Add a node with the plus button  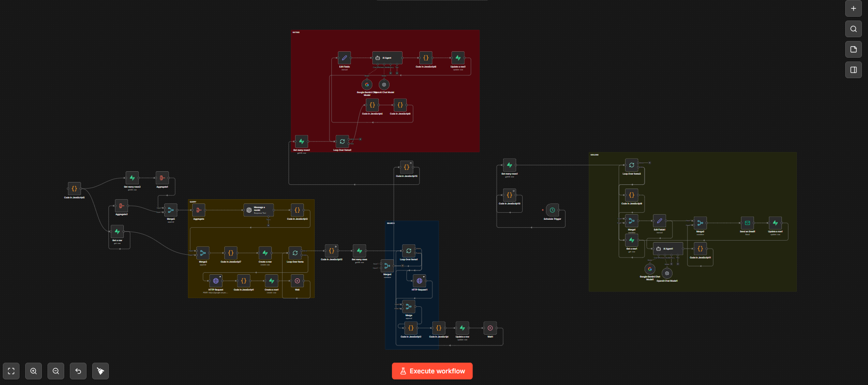854,8
